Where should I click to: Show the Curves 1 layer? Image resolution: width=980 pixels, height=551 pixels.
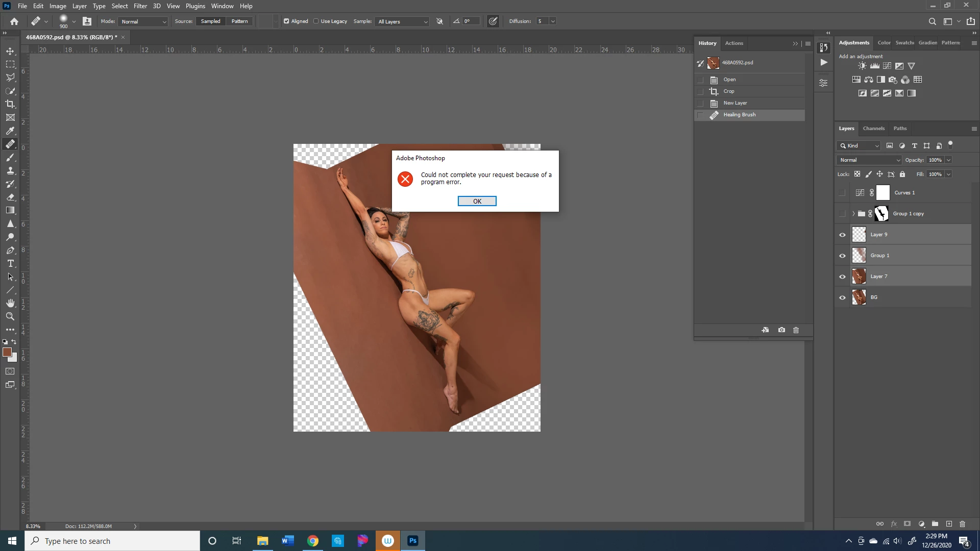coord(842,193)
